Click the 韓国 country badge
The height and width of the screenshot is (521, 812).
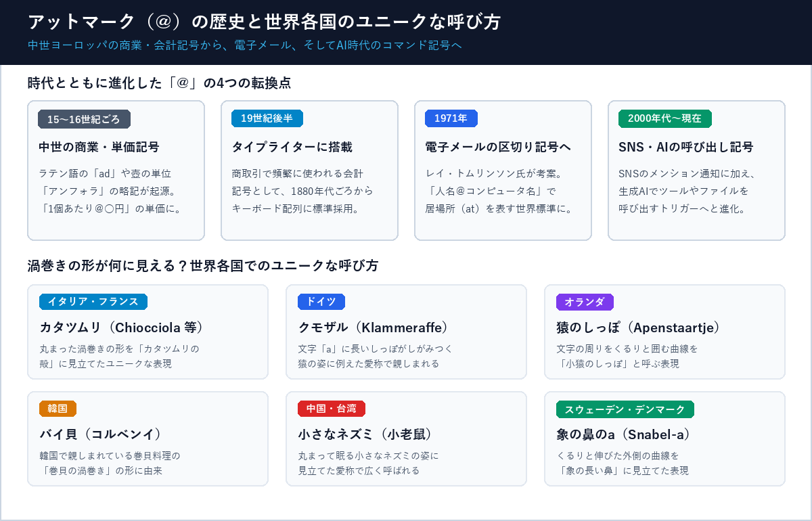[58, 409]
